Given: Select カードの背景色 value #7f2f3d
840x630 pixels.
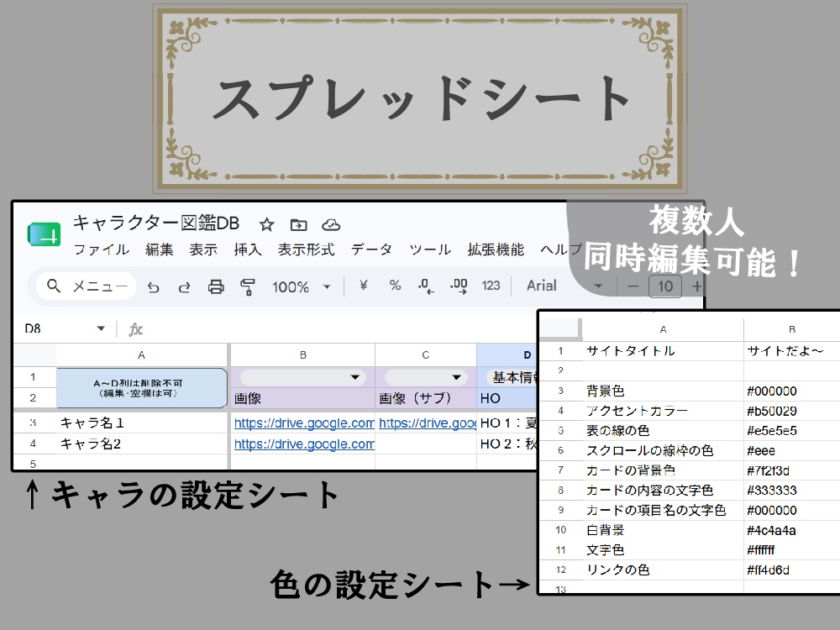Looking at the screenshot, I should (792, 470).
